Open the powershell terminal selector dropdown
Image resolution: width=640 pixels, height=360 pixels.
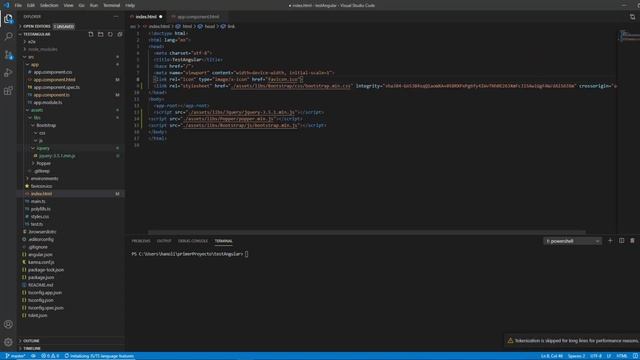point(572,241)
